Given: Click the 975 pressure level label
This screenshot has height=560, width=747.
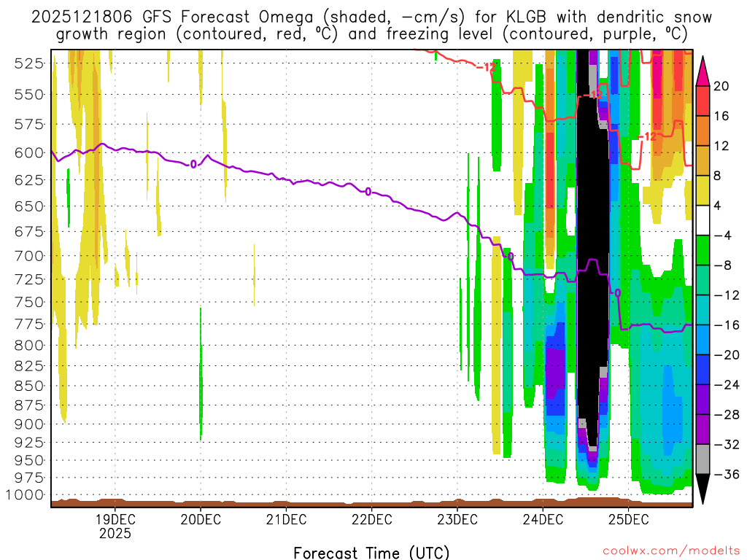Looking at the screenshot, I should (x=29, y=478).
